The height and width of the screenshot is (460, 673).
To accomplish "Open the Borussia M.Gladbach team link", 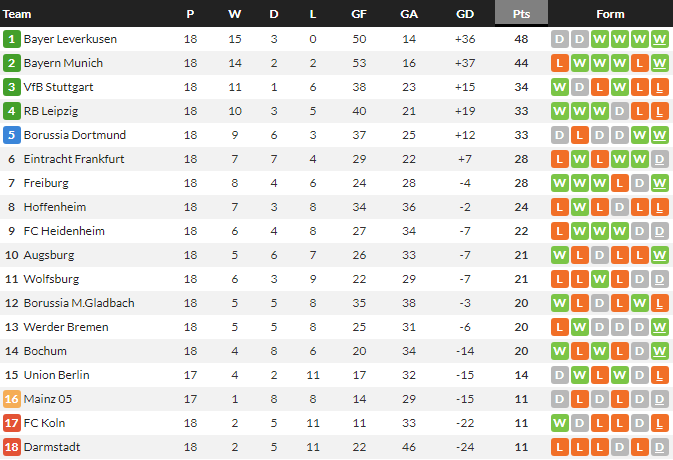I will click(x=79, y=303).
